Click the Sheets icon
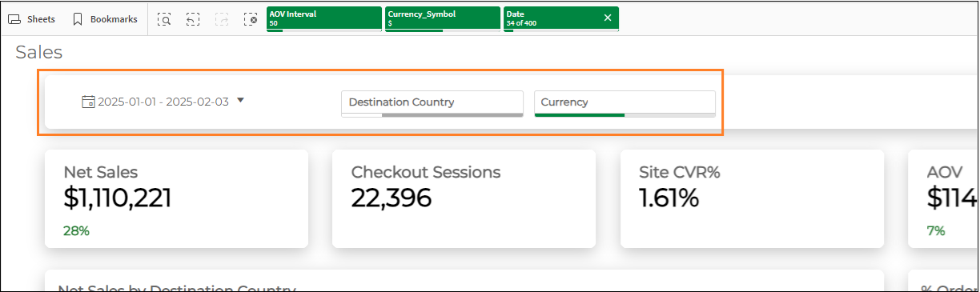This screenshot has width=980, height=292. point(14,18)
